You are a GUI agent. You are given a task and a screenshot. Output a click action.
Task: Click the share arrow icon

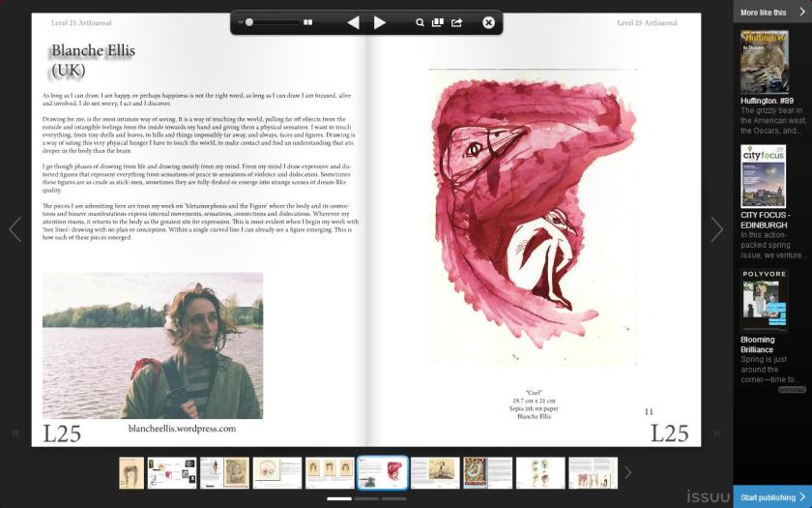point(456,23)
